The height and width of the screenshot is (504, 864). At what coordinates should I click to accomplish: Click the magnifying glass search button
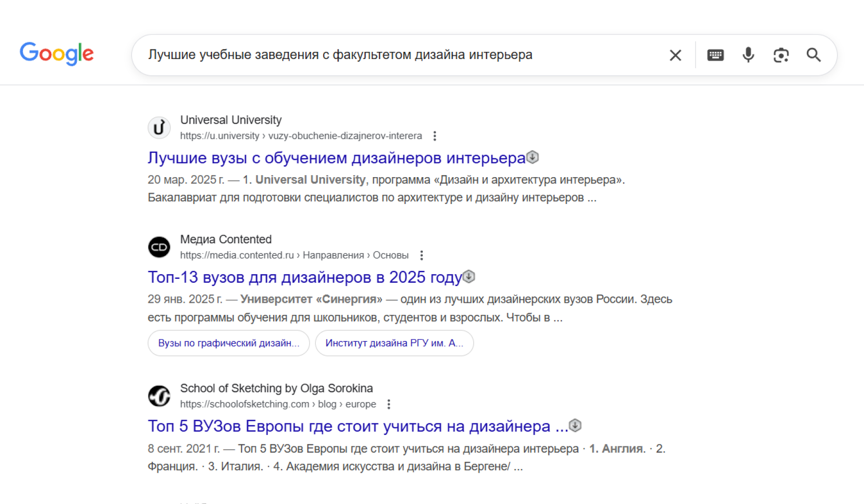tap(814, 55)
